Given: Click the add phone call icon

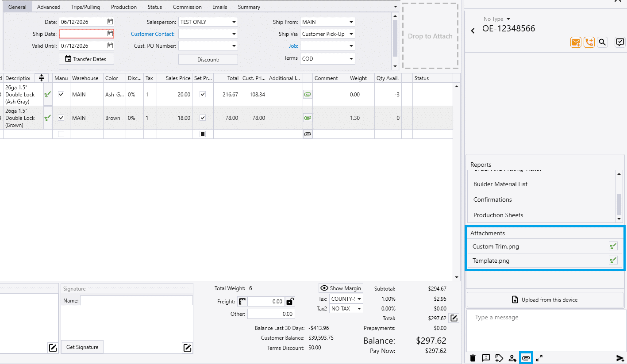Looking at the screenshot, I should coord(589,42).
